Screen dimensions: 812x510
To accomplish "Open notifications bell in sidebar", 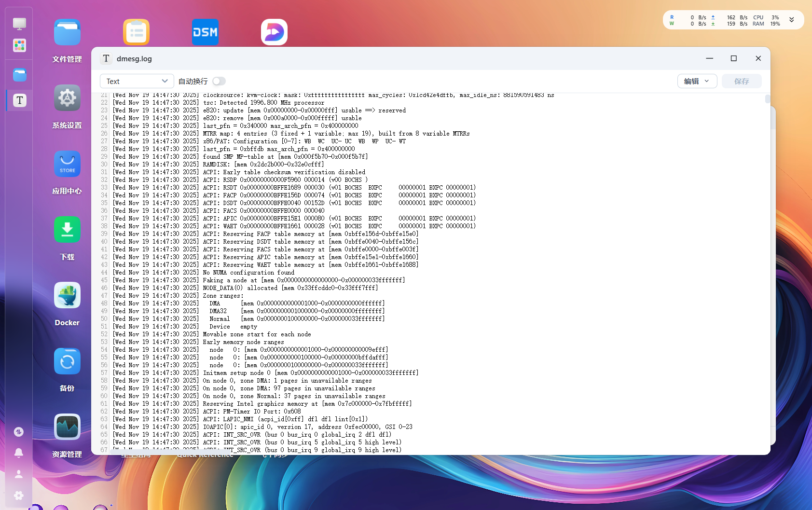I will 19,453.
